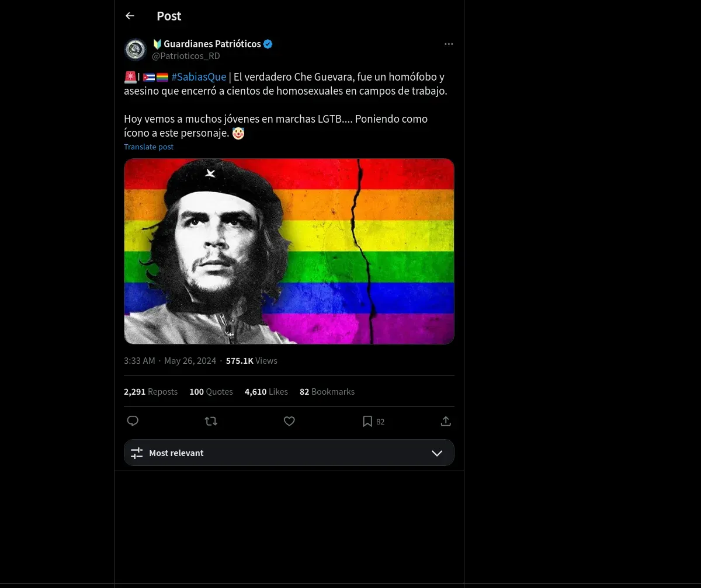Viewport: 701px width, 588px height.
Task: Like the post with heart icon
Action: (x=289, y=421)
